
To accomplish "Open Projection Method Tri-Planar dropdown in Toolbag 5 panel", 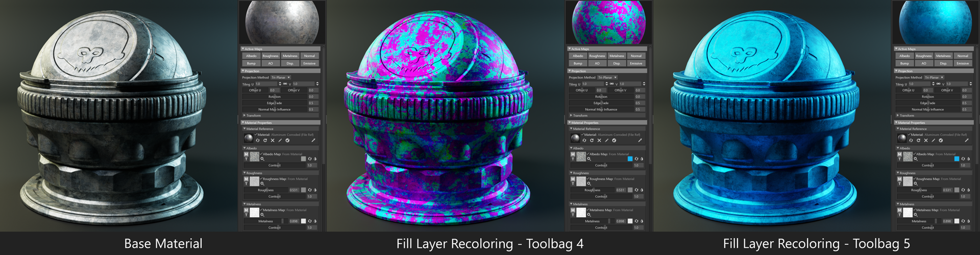I will point(934,78).
